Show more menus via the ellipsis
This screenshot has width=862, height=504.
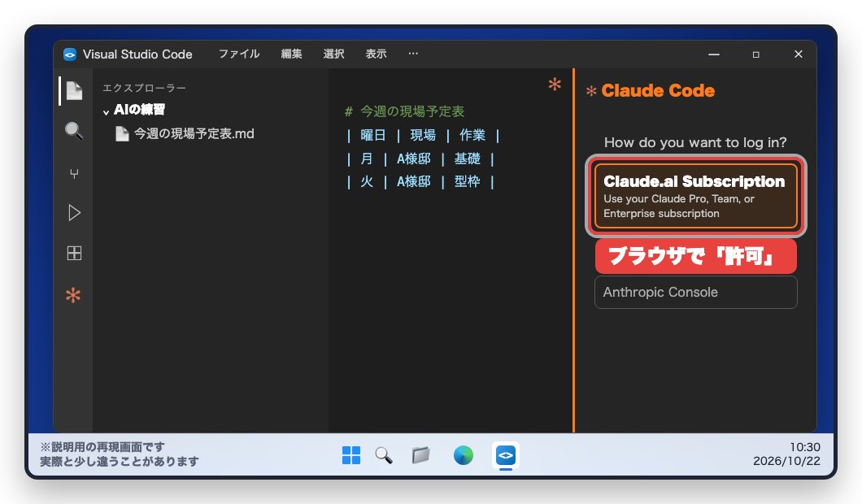[x=413, y=54]
